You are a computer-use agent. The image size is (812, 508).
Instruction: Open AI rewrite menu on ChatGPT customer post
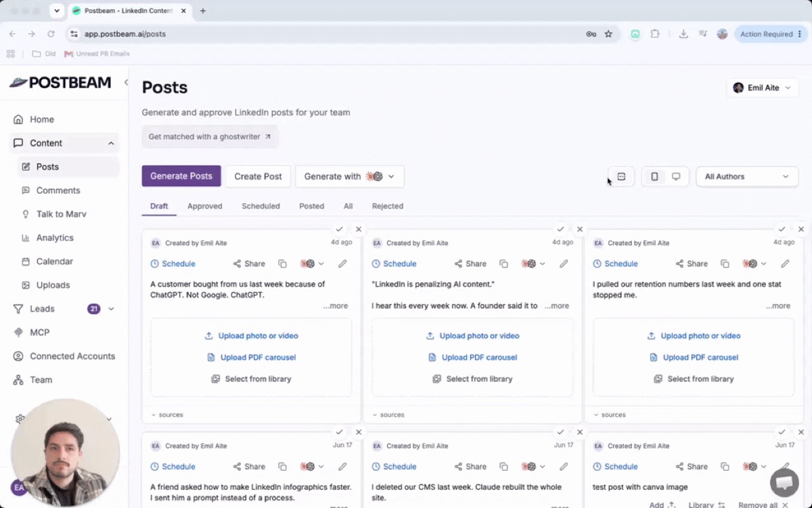click(x=312, y=263)
